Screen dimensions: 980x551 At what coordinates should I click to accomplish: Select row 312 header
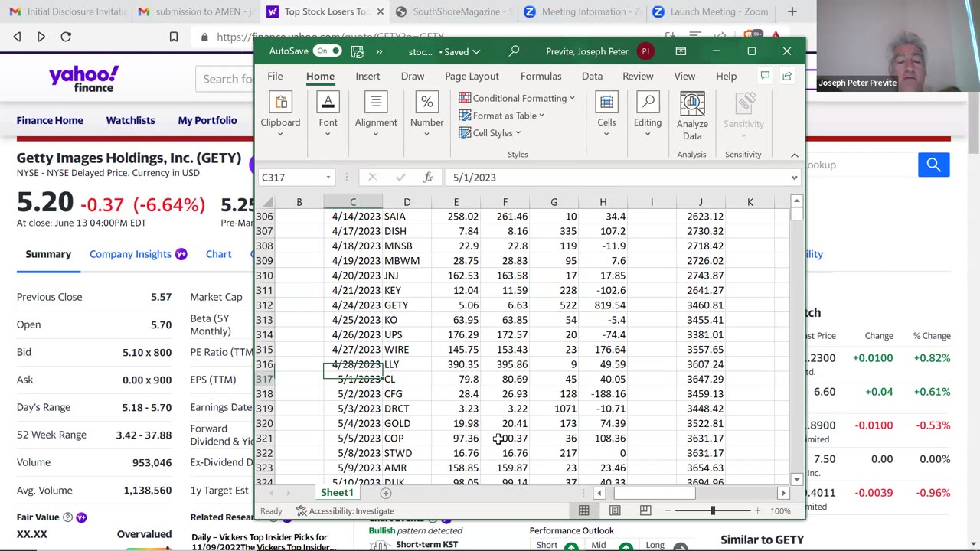(x=265, y=305)
